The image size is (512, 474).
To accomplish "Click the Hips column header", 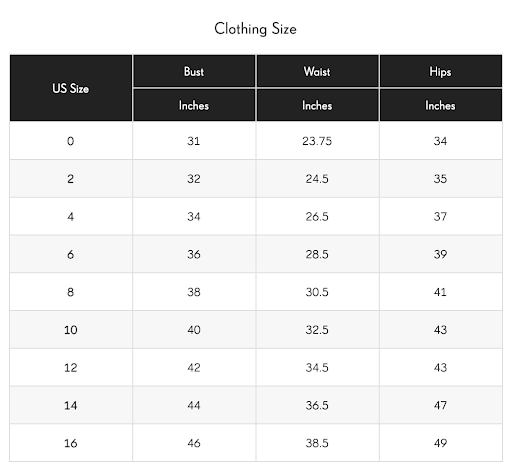I will pyautogui.click(x=440, y=71).
